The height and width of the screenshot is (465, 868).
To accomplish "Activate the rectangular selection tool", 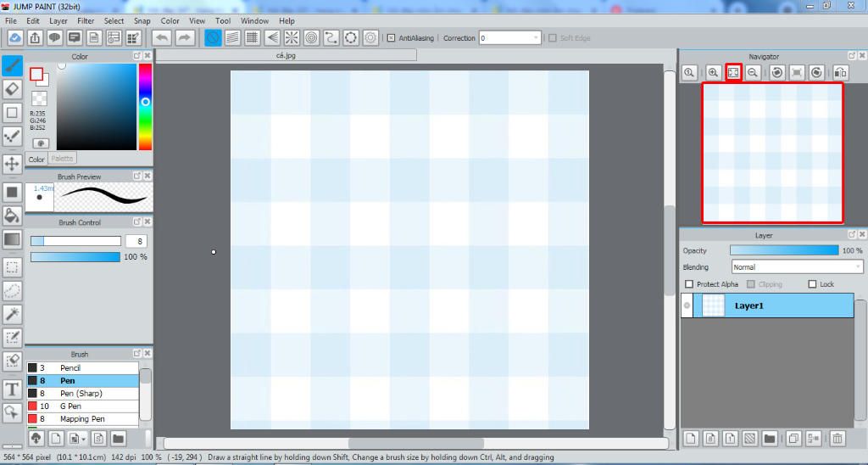I will (x=12, y=267).
